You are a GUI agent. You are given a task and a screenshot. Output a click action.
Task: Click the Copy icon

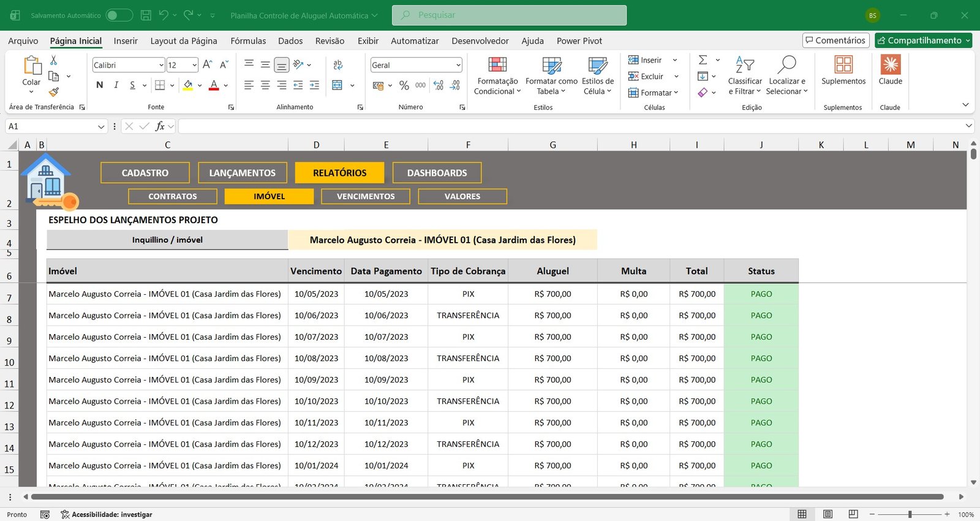(x=54, y=76)
